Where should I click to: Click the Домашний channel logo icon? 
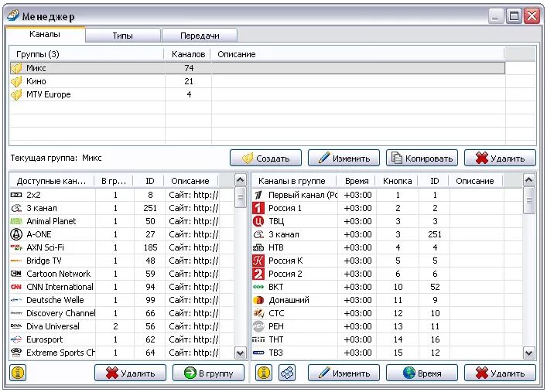click(258, 300)
